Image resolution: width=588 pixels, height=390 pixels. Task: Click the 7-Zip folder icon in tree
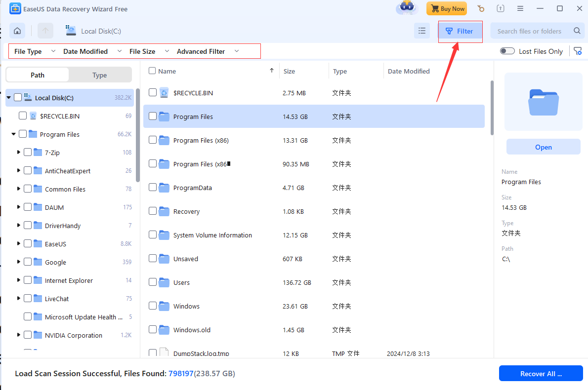tap(38, 153)
